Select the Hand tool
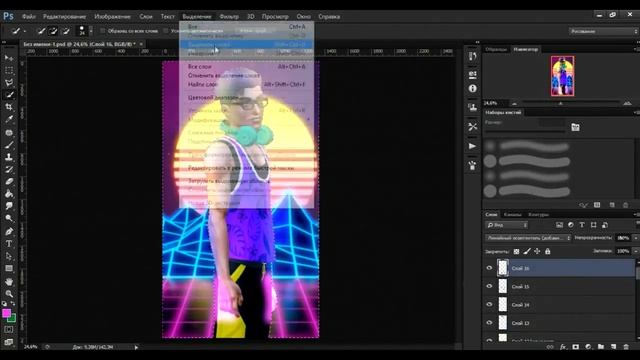This screenshot has height=360, width=640. (x=9, y=282)
